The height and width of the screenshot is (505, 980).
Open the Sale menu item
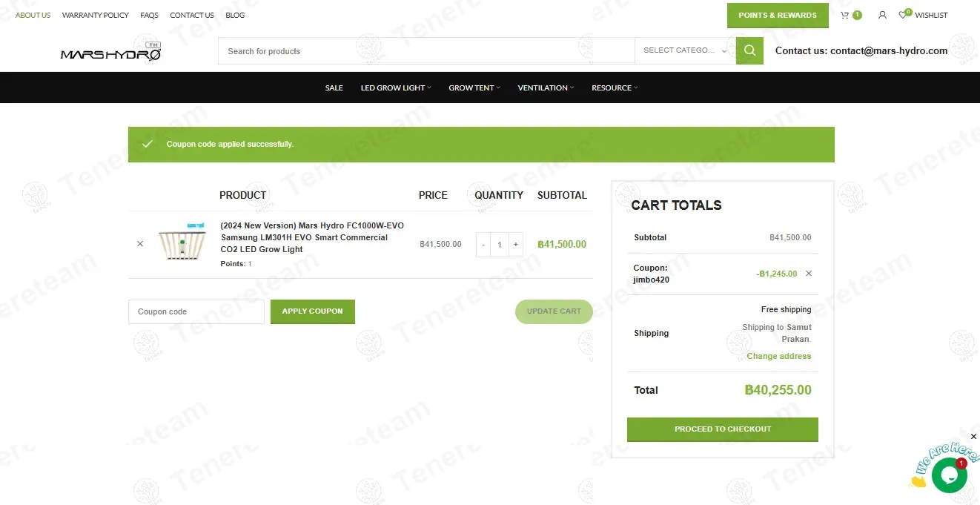click(334, 88)
